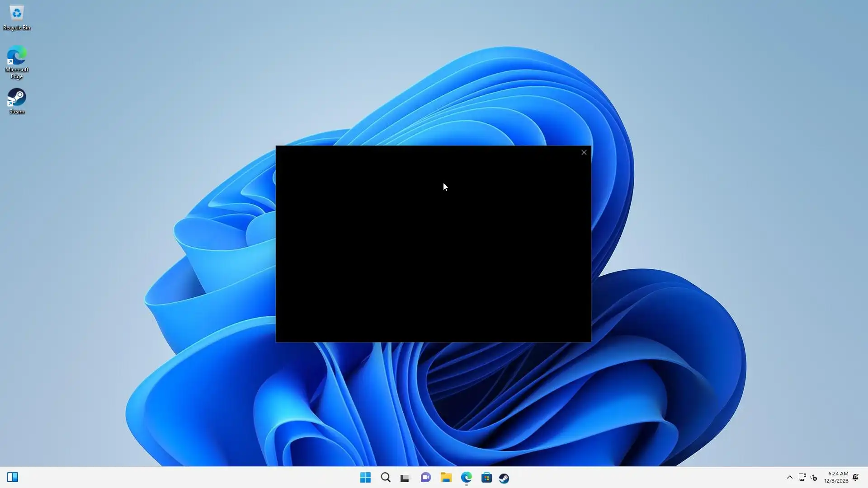Screen dimensions: 868x488
Task: Open the Widgets panel in the taskbar corner
Action: (13, 477)
